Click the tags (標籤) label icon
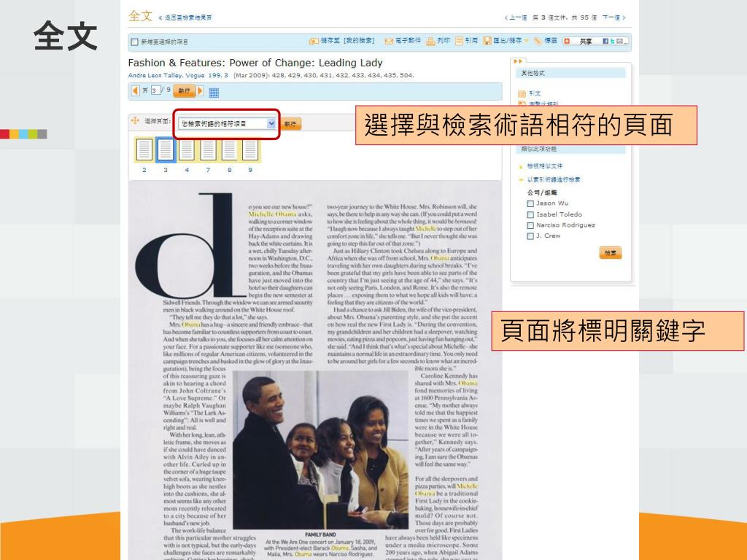 pyautogui.click(x=538, y=41)
